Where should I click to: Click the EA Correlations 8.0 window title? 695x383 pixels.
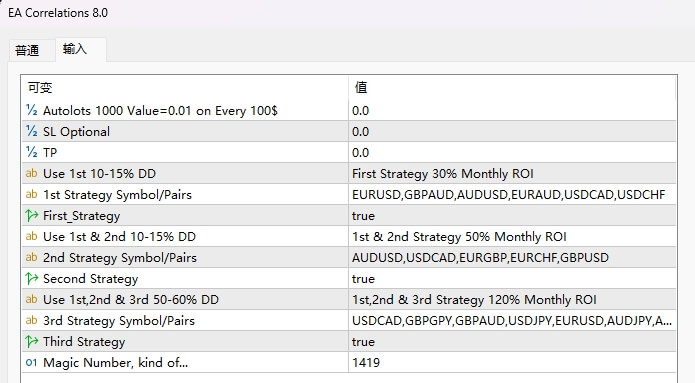coord(58,13)
